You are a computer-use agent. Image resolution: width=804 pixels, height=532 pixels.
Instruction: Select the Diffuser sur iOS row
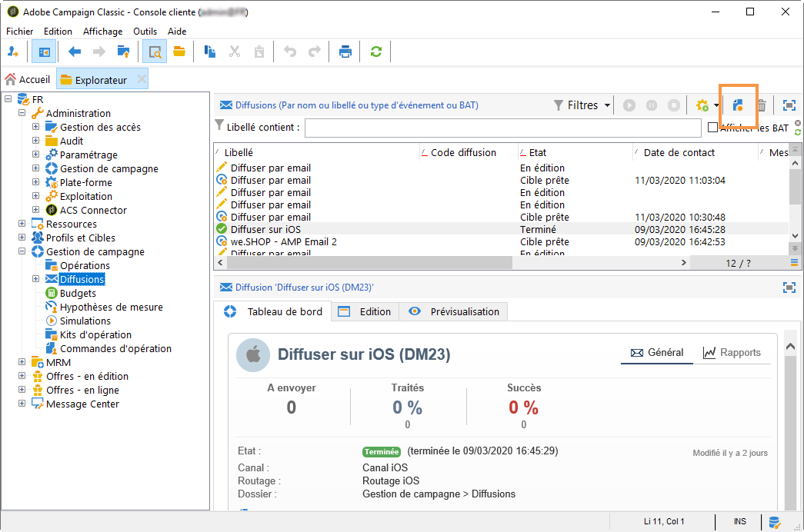pyautogui.click(x=502, y=230)
